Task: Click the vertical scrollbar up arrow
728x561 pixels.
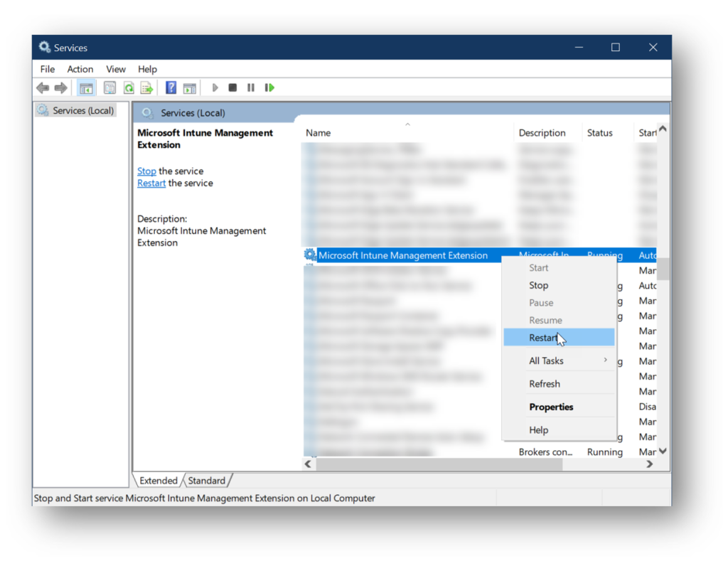Action: click(663, 129)
